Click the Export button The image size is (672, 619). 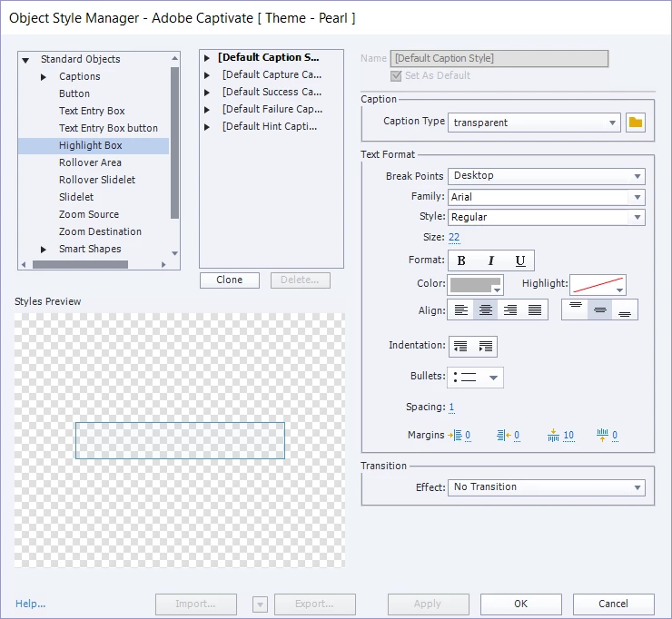(314, 604)
